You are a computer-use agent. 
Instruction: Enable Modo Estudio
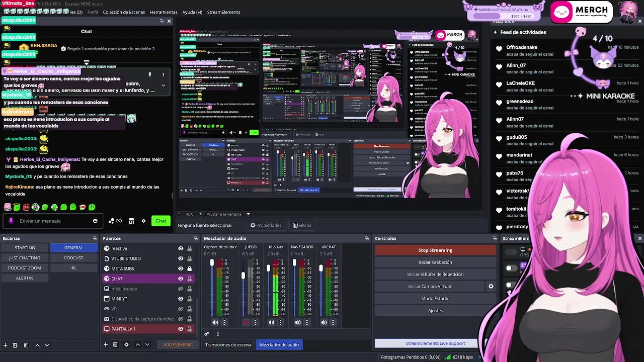[x=435, y=299]
